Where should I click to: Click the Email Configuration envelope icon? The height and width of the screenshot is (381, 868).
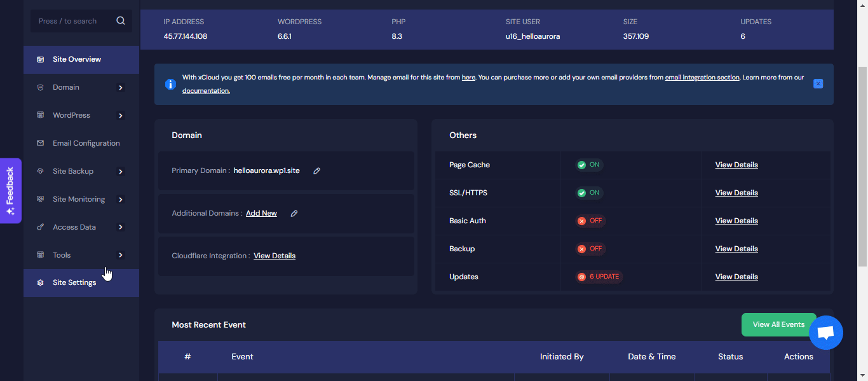39,143
